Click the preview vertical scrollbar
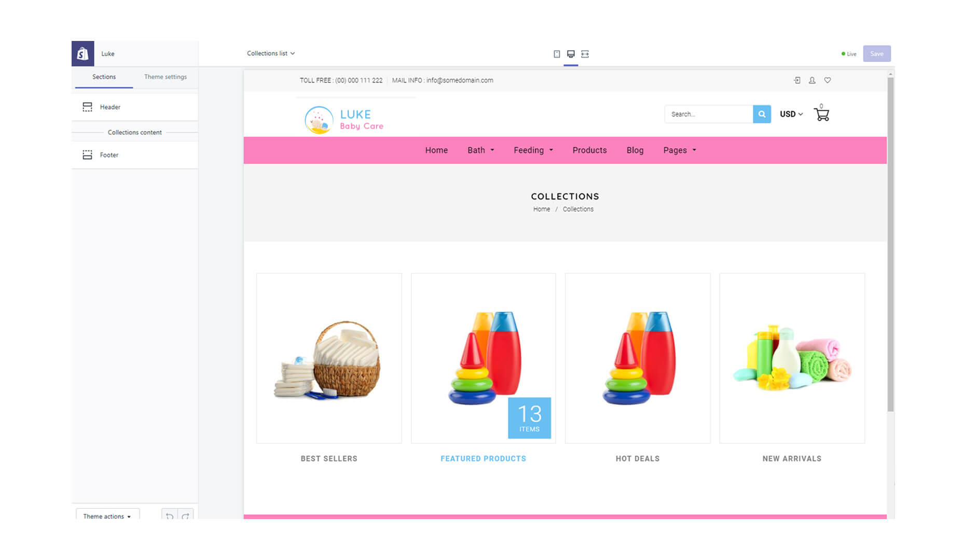 pyautogui.click(x=890, y=244)
